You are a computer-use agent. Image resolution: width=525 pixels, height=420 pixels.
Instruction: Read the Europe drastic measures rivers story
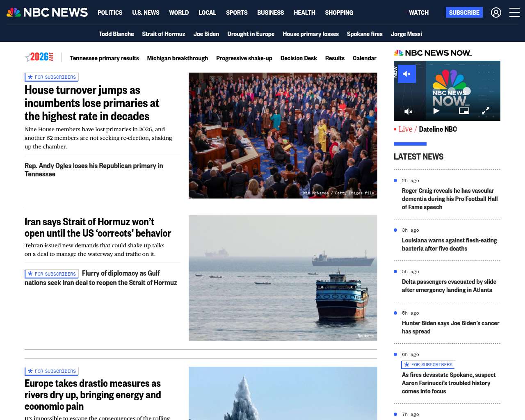[93, 395]
